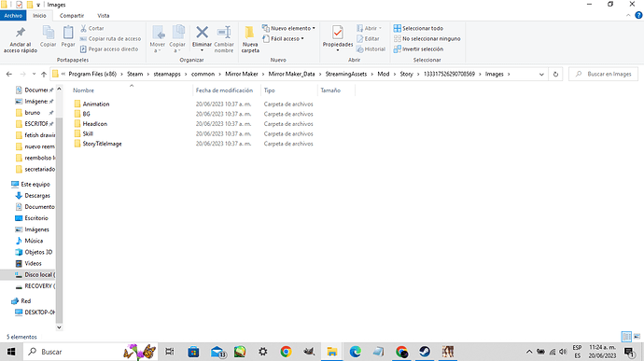This screenshot has width=644, height=361.
Task: Switch to the Compartir ribbon tab
Action: pos(72,16)
